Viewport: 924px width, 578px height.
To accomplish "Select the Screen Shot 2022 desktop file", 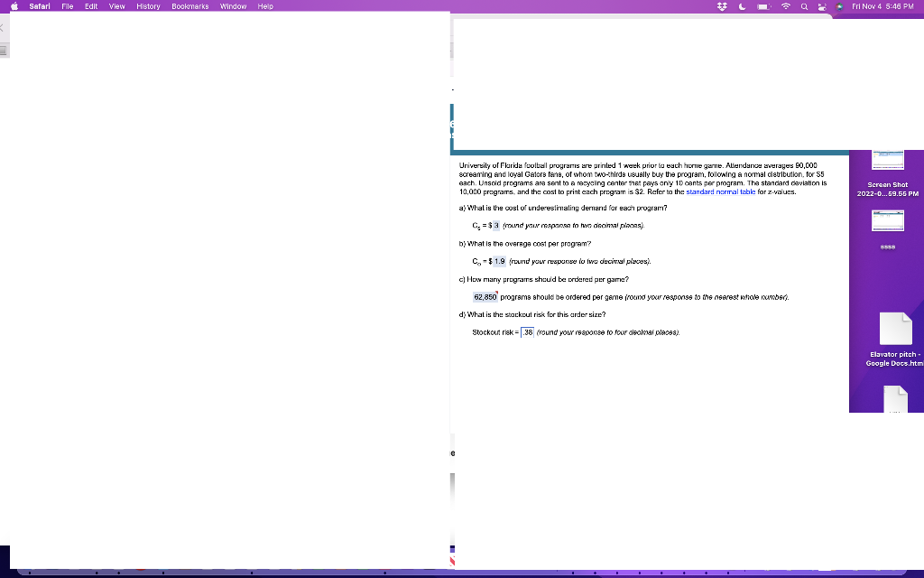I will (888, 174).
